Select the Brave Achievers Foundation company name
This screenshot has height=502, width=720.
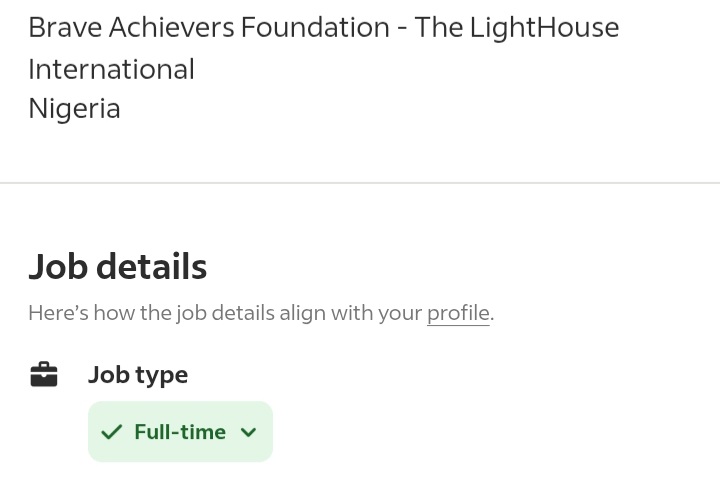coord(324,48)
